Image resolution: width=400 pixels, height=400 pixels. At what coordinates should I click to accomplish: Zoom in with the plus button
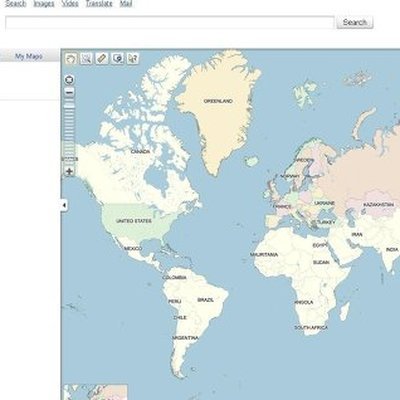point(69,172)
